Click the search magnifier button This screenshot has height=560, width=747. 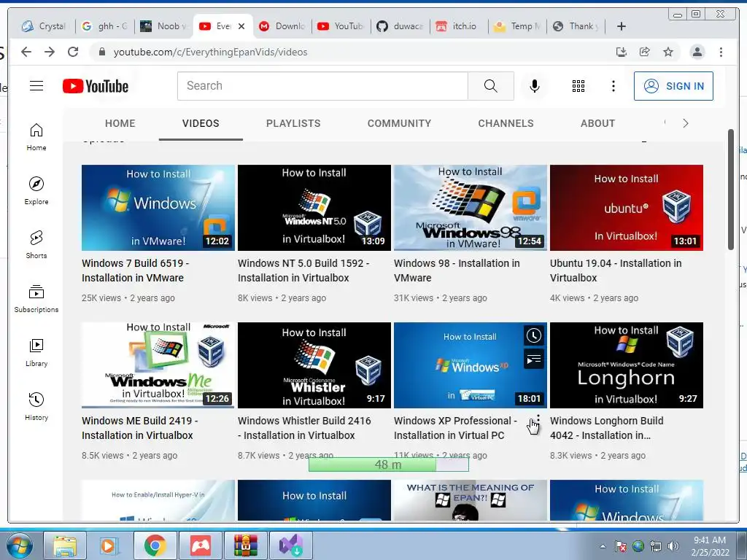pyautogui.click(x=491, y=86)
